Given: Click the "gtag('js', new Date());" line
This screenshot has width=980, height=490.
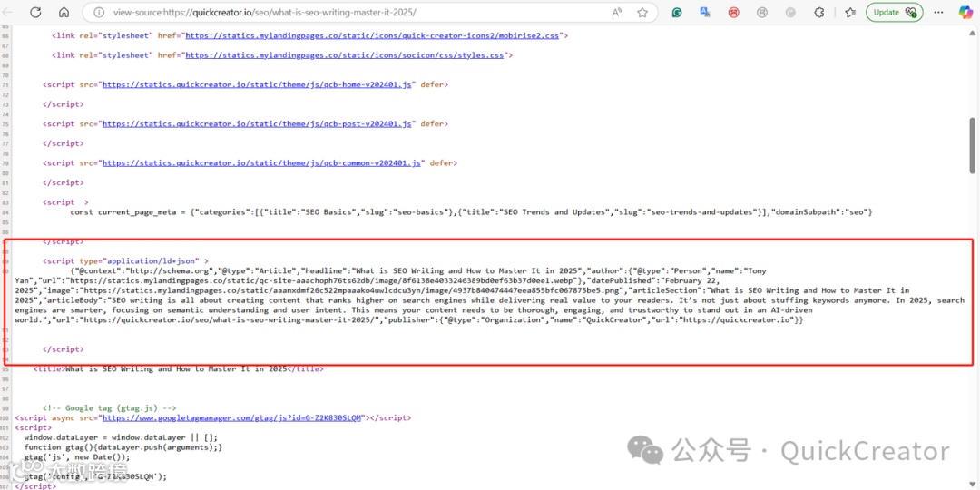Looking at the screenshot, I should point(79,457).
